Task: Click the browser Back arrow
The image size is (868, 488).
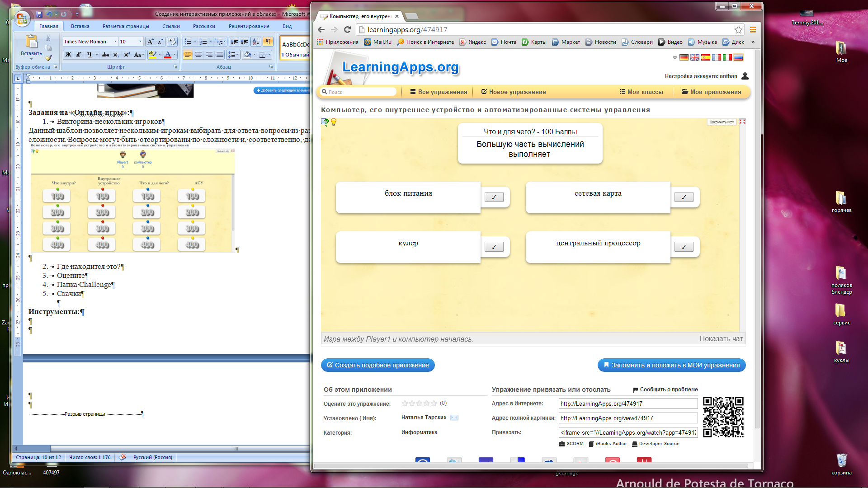Action: pos(321,29)
